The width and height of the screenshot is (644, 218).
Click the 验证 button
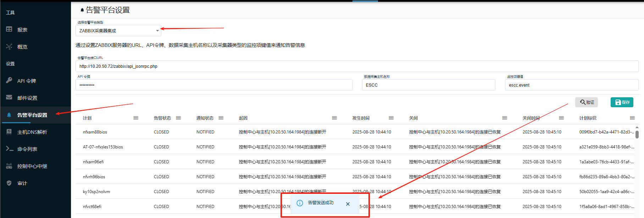click(x=587, y=102)
